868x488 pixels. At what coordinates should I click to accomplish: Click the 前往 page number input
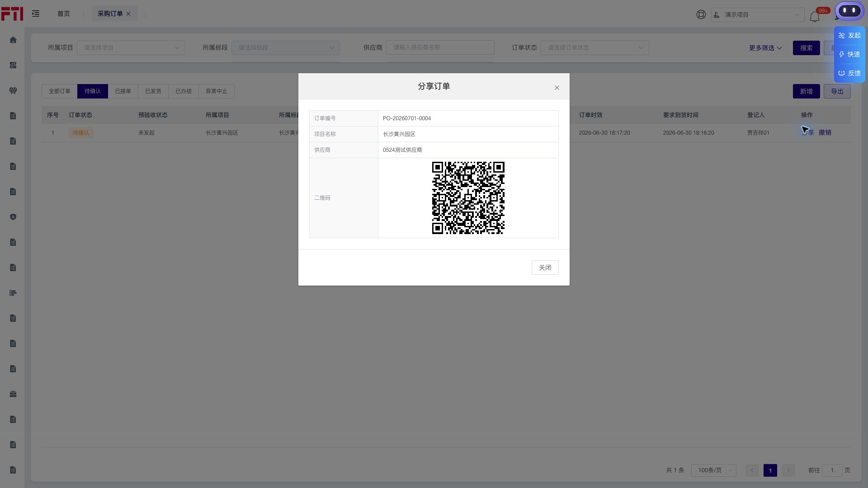click(832, 470)
